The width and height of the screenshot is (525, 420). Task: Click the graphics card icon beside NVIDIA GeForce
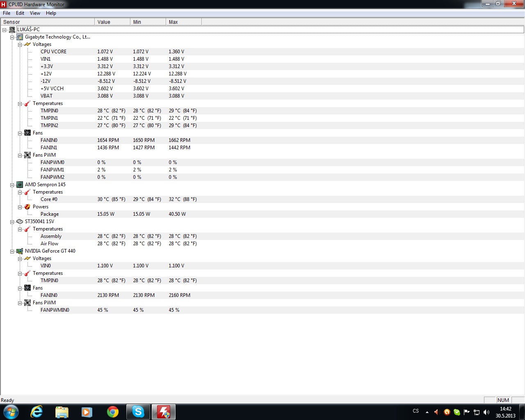click(x=20, y=251)
